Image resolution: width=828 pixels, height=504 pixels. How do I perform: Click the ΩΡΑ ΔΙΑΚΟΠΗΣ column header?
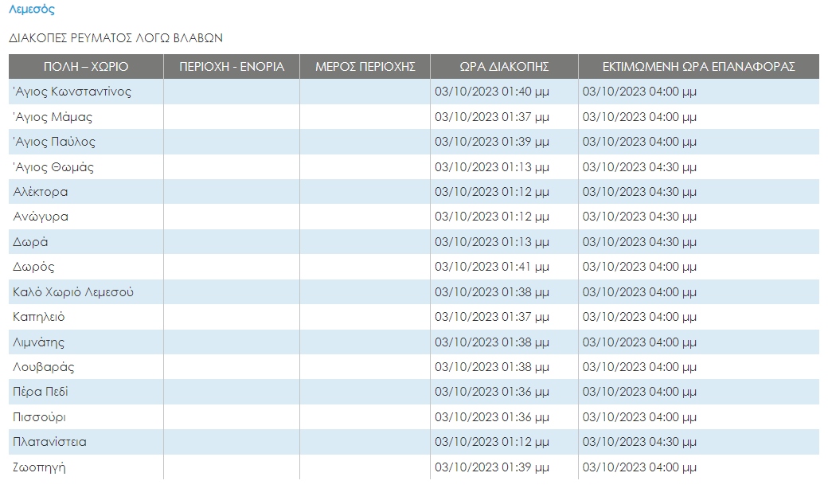point(504,67)
